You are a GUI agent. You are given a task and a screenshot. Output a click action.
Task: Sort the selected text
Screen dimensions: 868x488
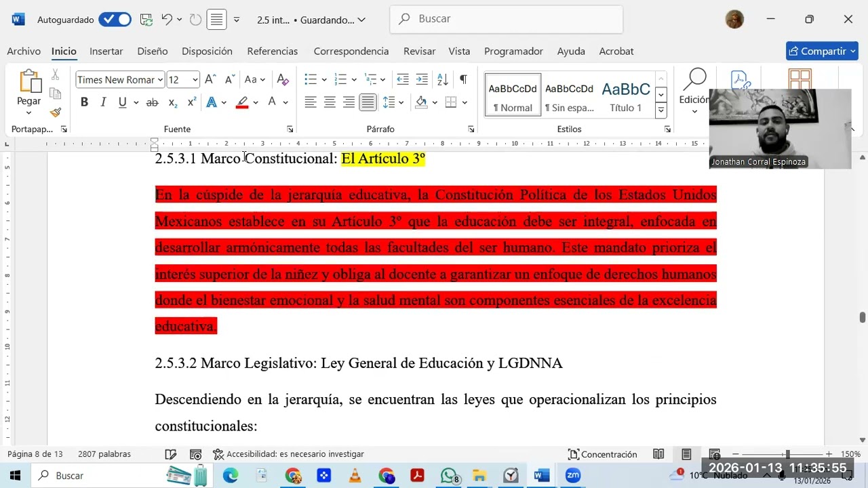pyautogui.click(x=442, y=79)
